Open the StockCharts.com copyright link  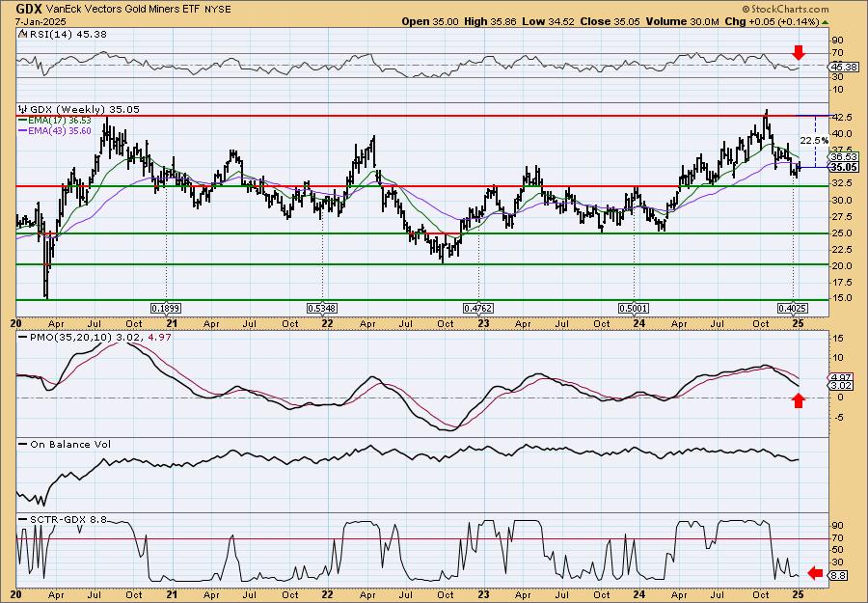[x=785, y=9]
